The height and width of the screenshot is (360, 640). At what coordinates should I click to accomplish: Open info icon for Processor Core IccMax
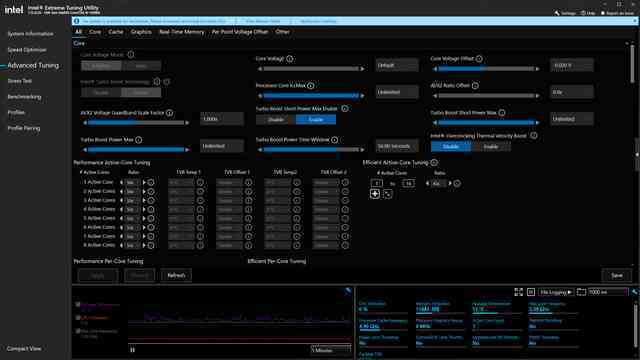click(311, 86)
